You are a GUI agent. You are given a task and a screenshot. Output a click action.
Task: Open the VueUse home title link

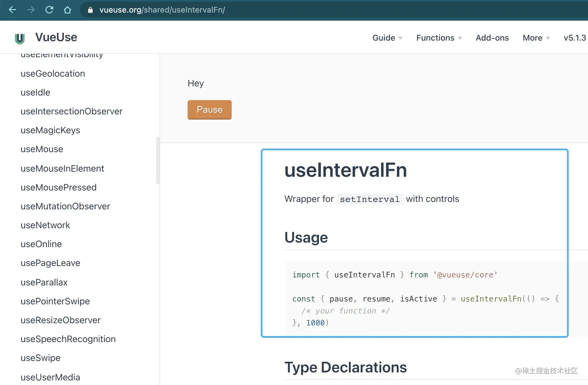click(x=56, y=37)
